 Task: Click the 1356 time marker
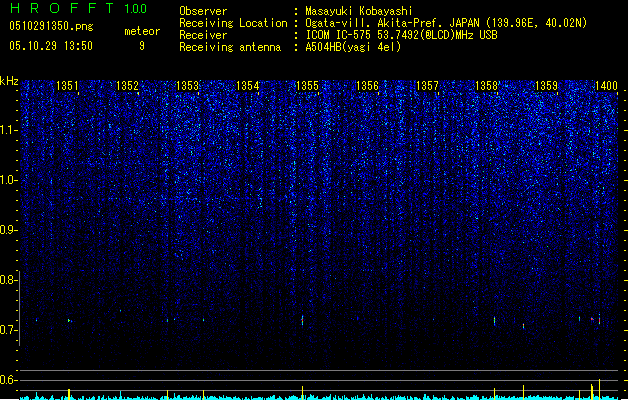click(x=367, y=86)
